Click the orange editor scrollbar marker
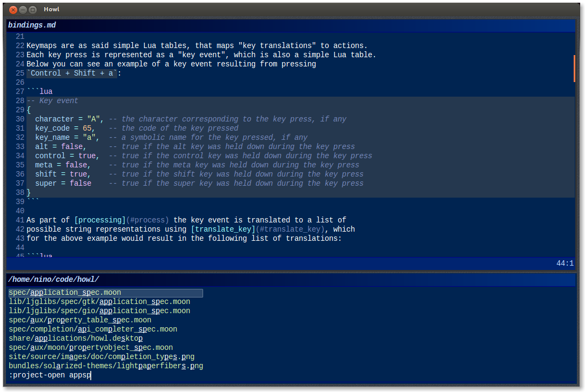The width and height of the screenshot is (585, 392). click(574, 68)
